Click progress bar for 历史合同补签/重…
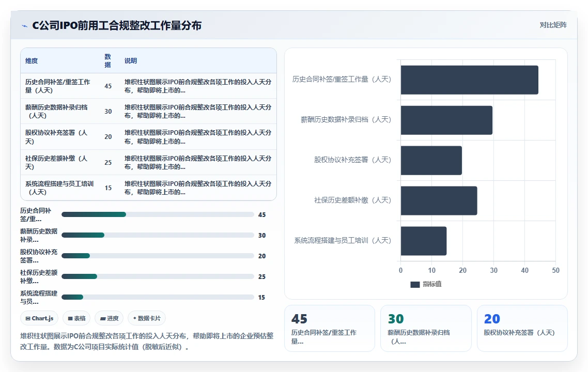 158,214
